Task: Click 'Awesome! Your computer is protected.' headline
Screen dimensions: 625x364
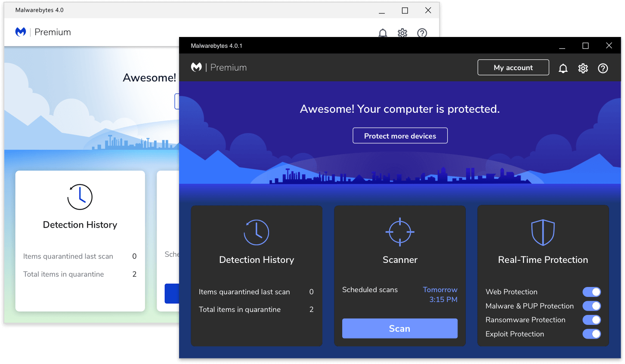Action: [x=400, y=109]
